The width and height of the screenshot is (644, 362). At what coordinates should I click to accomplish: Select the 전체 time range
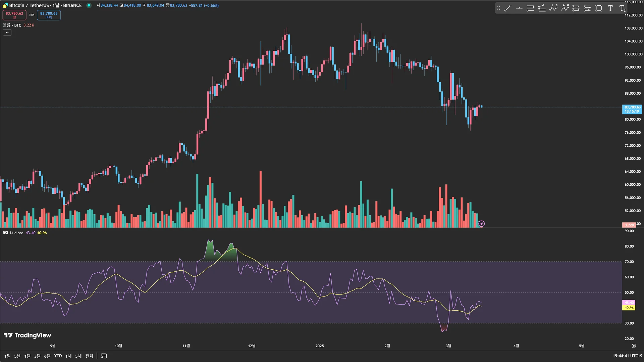tap(90, 356)
